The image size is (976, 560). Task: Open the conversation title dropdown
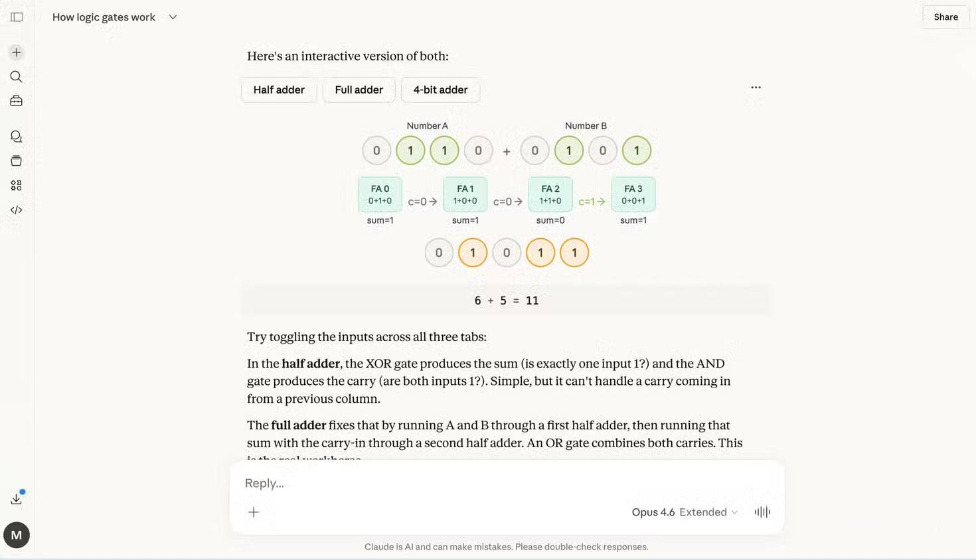[172, 17]
